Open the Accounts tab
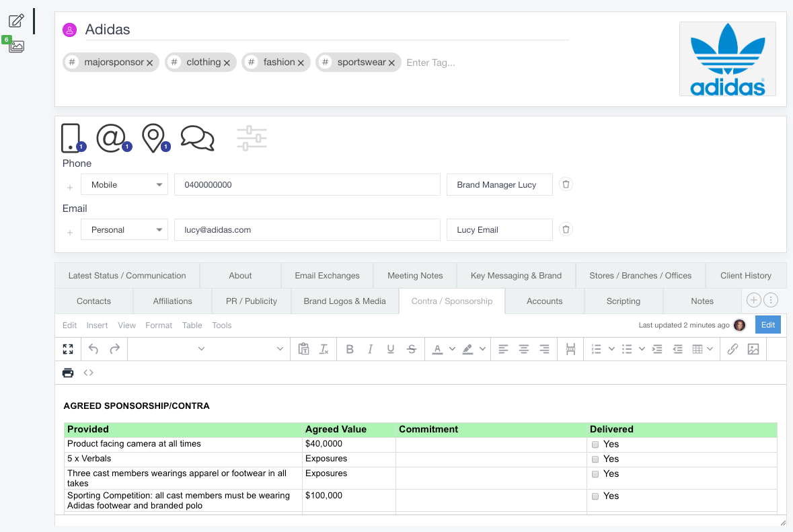 coord(545,301)
